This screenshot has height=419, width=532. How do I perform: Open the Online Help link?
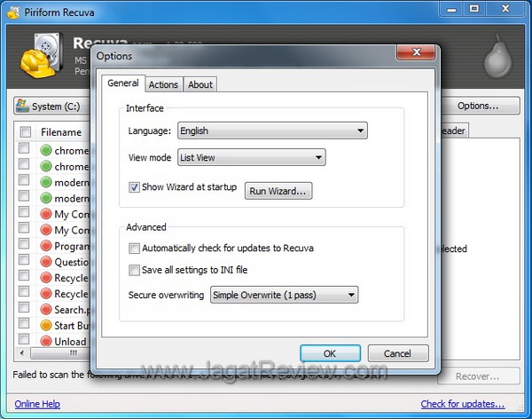(37, 404)
